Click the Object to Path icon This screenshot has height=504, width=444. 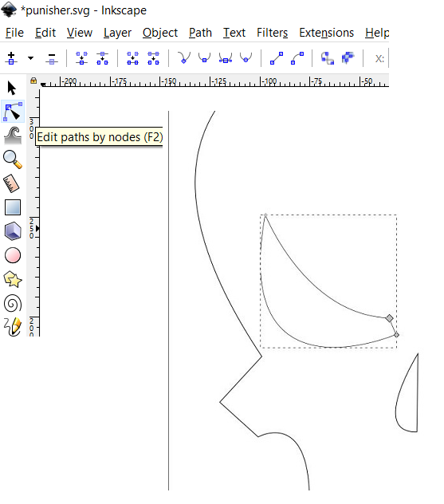pos(328,58)
